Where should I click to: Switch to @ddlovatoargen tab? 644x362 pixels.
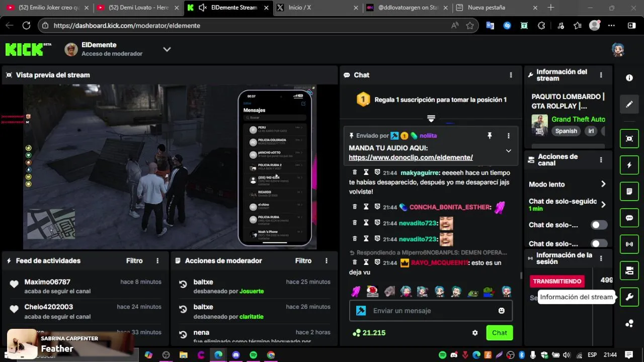point(408,8)
